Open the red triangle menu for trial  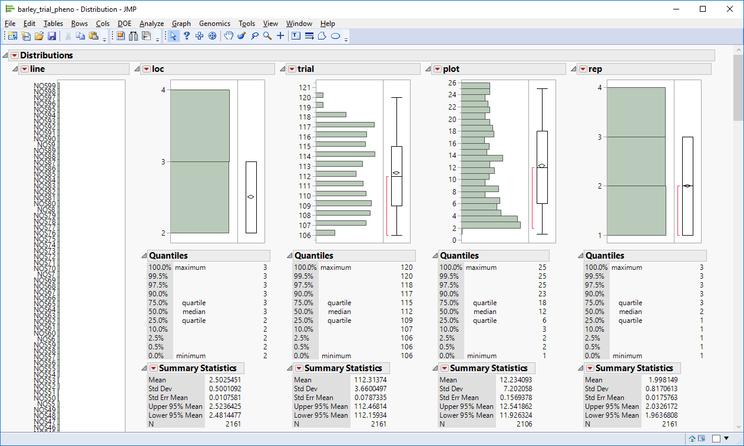click(292, 69)
